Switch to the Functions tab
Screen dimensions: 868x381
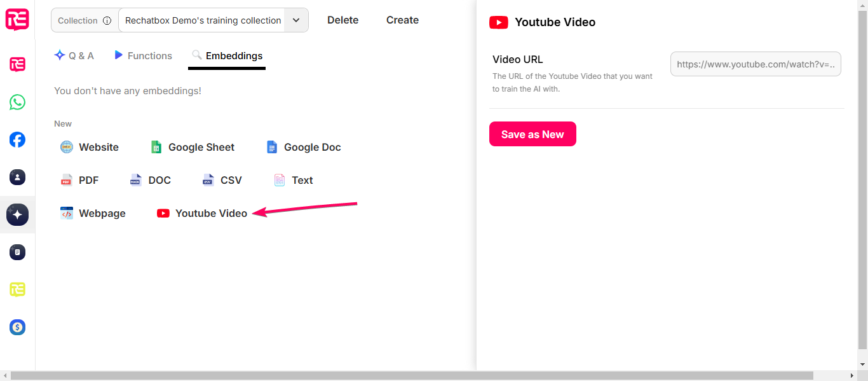[143, 56]
